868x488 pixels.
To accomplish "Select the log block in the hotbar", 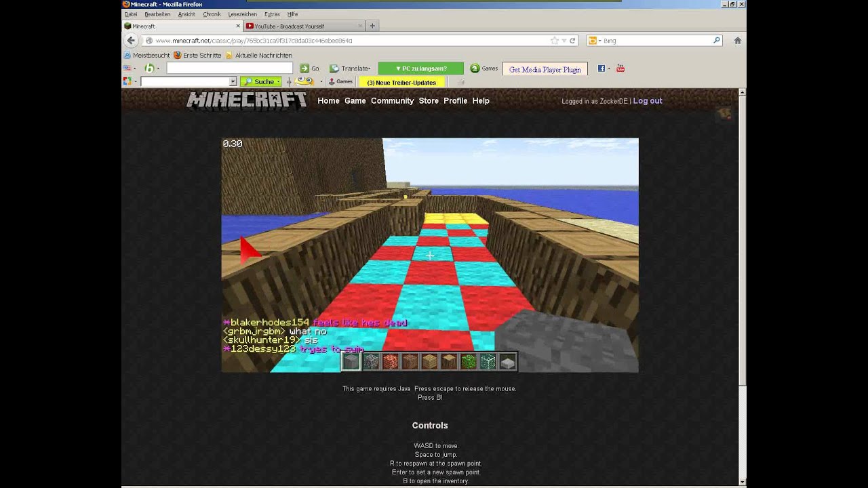I will [x=449, y=362].
